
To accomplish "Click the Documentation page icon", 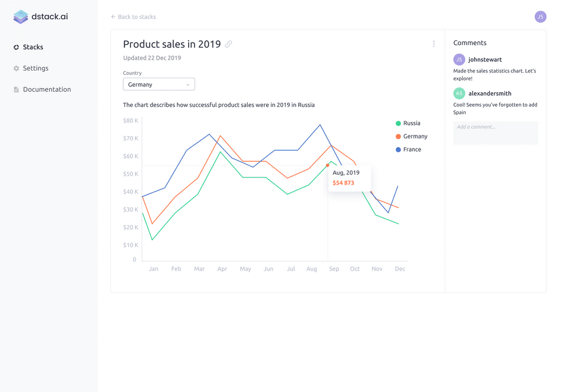I will [x=16, y=89].
